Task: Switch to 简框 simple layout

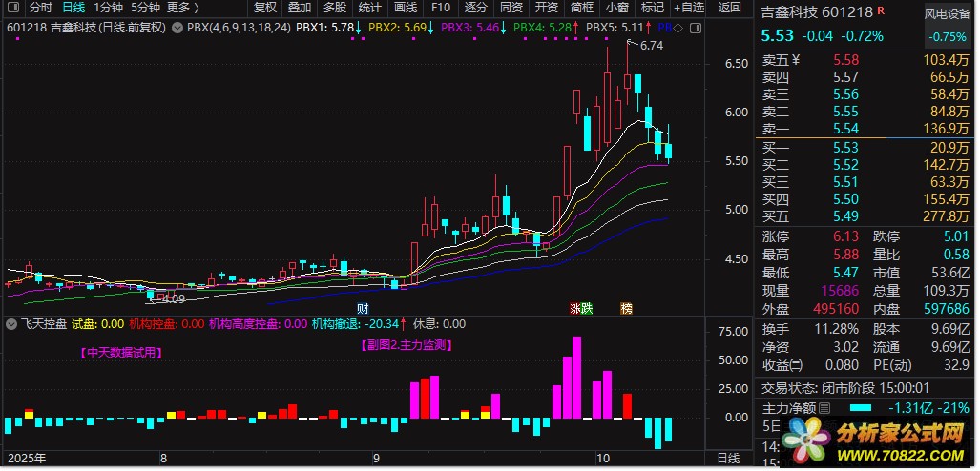Action: [x=582, y=8]
